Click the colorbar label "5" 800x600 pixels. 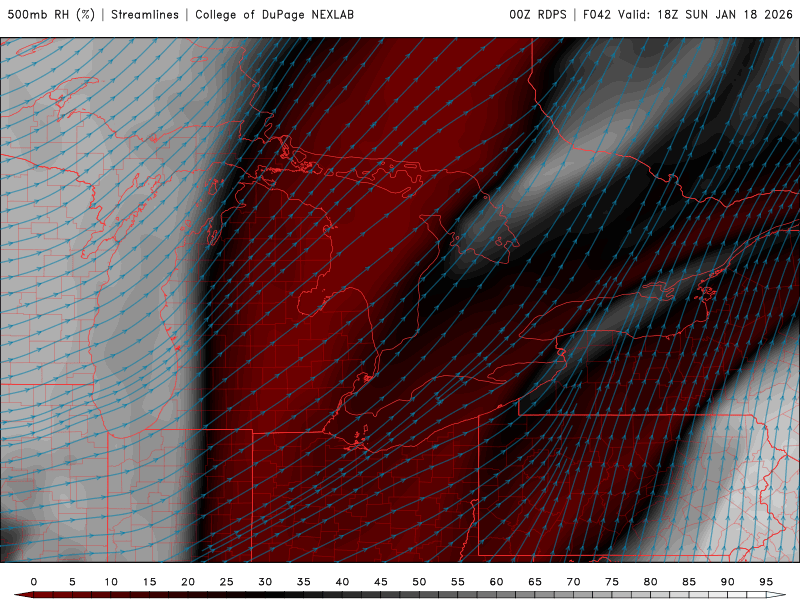tap(72, 582)
